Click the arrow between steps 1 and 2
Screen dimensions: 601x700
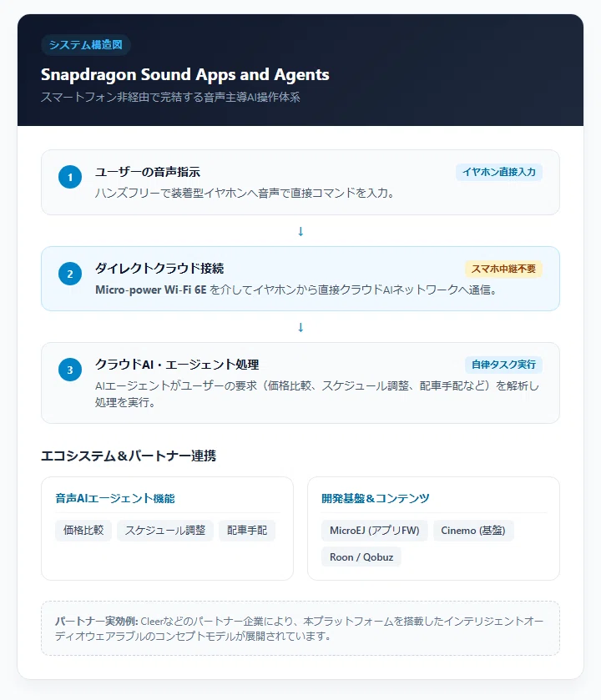pyautogui.click(x=300, y=231)
